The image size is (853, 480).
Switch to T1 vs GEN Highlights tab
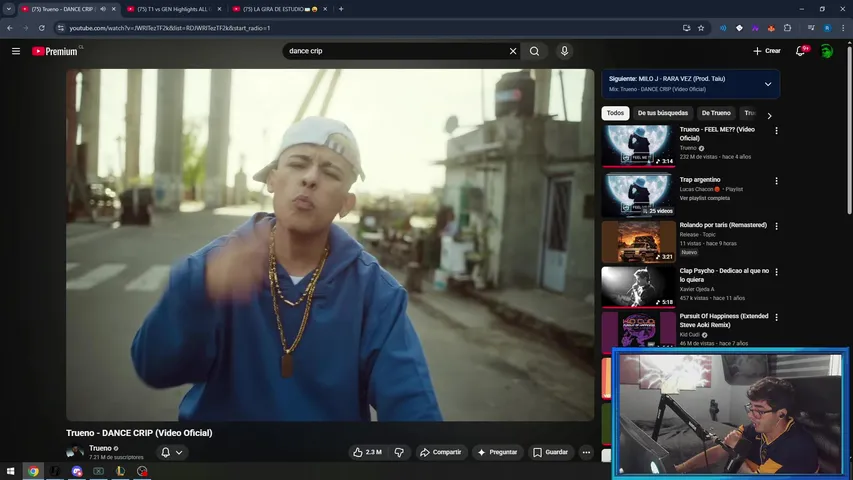pos(171,9)
